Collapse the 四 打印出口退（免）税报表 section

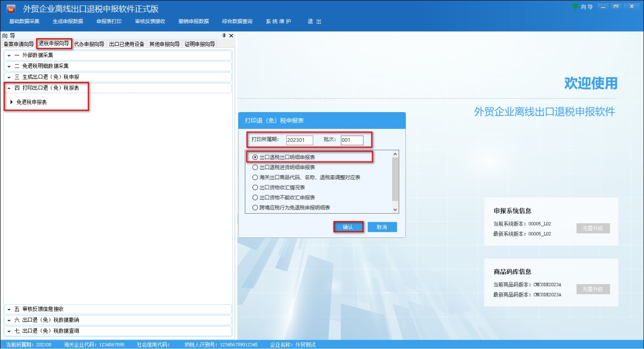pyautogui.click(x=9, y=88)
